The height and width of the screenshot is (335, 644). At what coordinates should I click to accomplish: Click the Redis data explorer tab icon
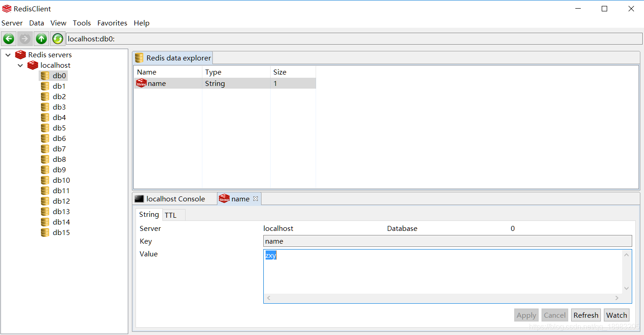click(139, 58)
